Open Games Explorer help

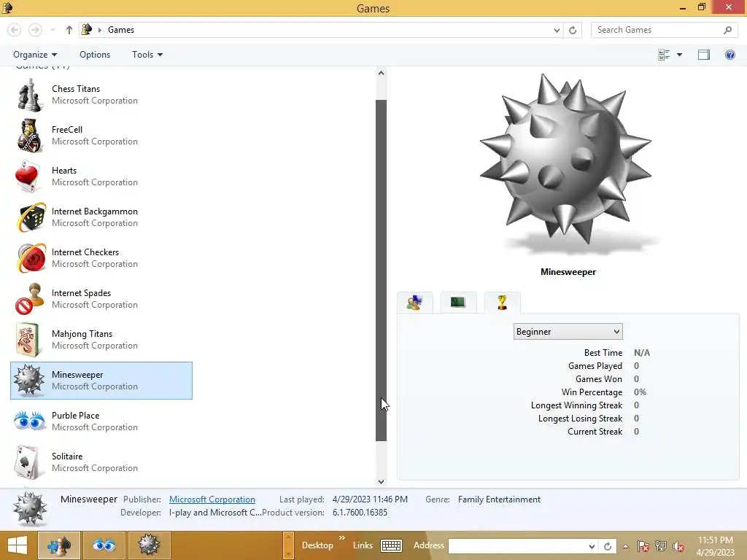[729, 55]
